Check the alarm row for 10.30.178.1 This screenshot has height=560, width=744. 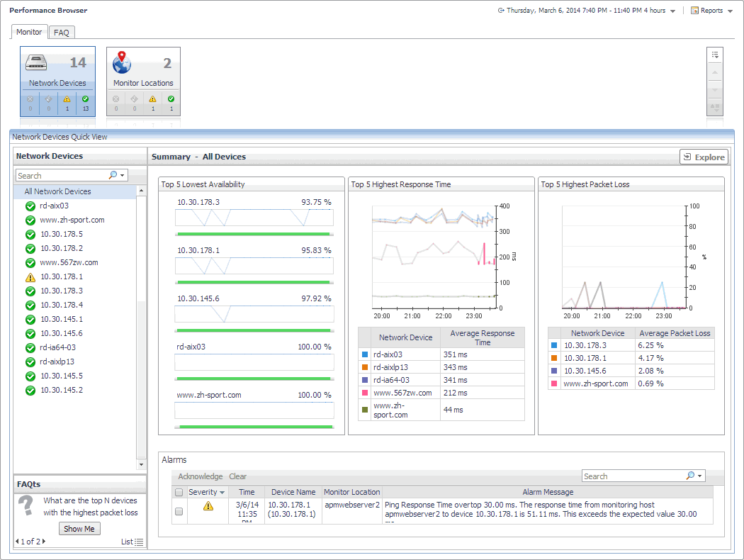point(179,511)
